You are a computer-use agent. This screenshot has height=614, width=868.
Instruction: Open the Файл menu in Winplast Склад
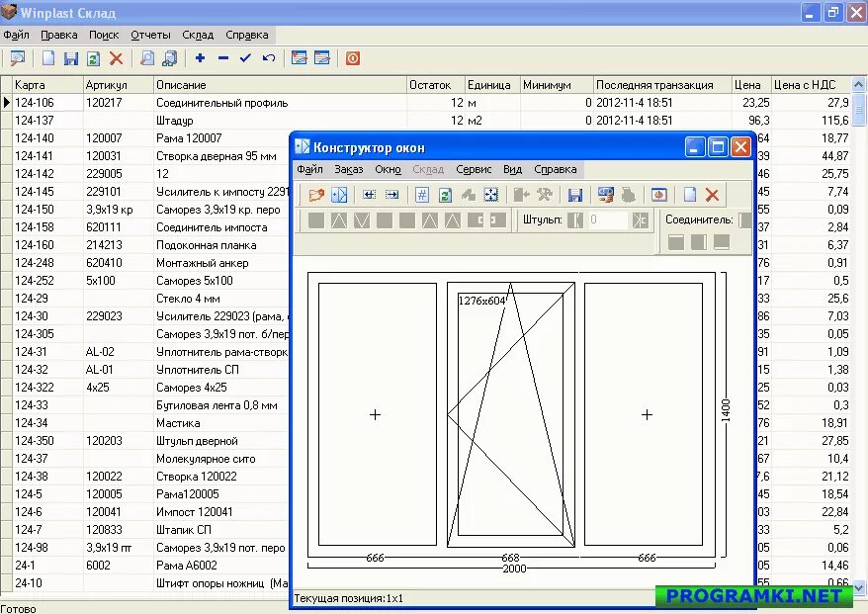(16, 35)
